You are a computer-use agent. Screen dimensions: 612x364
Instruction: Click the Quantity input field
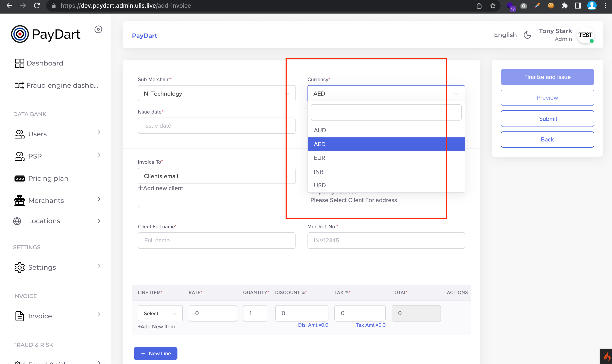click(x=255, y=313)
